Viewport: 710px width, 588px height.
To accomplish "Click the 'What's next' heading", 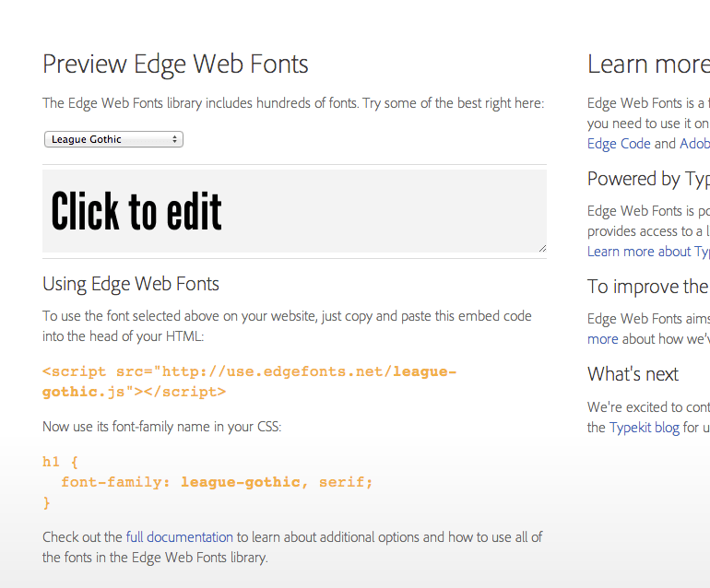I will 633,374.
